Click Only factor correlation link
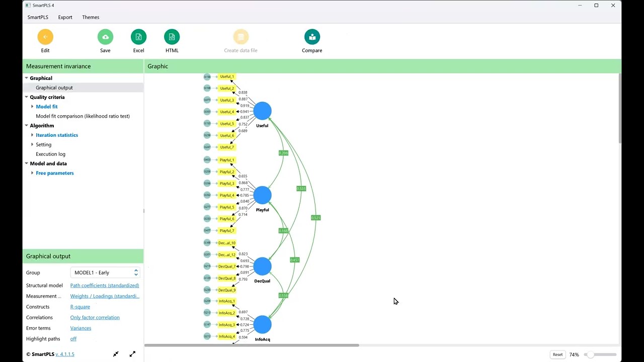 point(95,318)
